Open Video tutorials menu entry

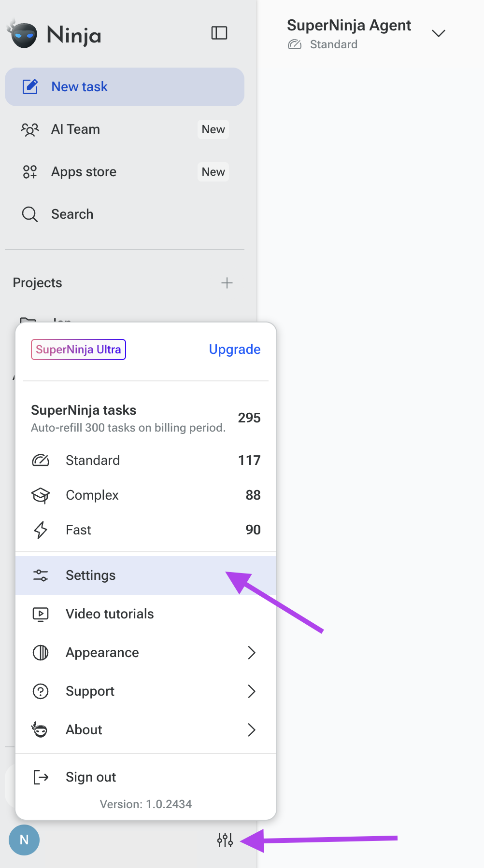click(146, 614)
